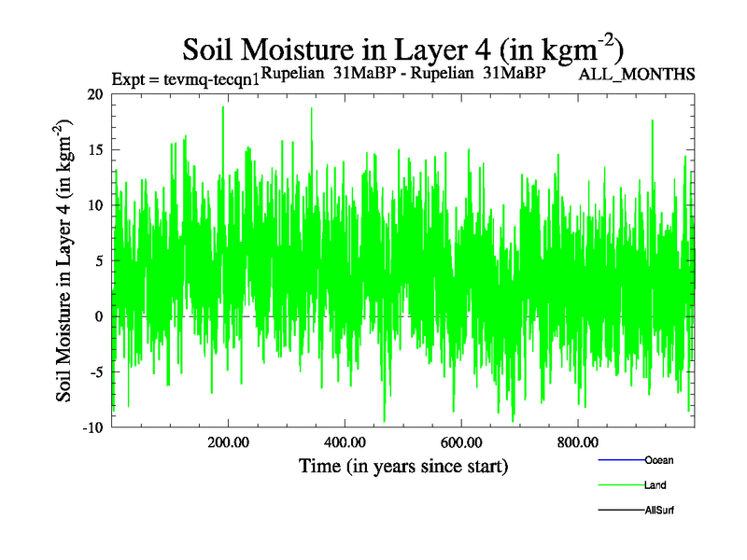The image size is (747, 560).
Task: Click the 'Expt = tevmq-tecqn1' experiment label
Action: (185, 78)
